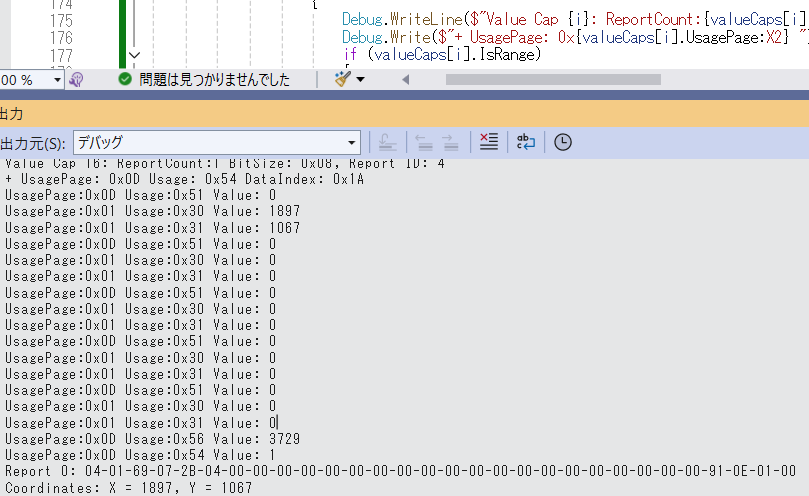The image size is (809, 496).
Task: Click Clear All in the output toolbar
Action: [x=488, y=142]
